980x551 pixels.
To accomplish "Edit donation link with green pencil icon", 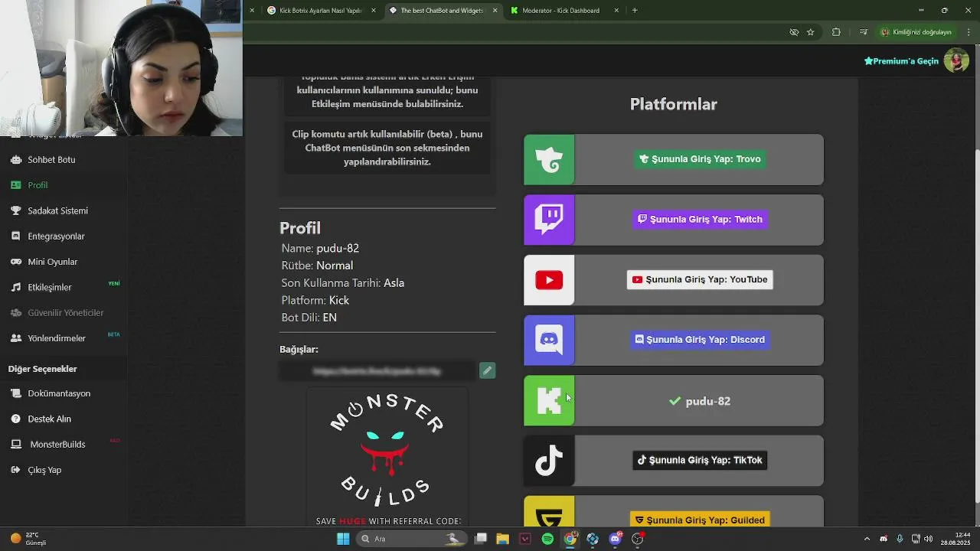I will click(x=487, y=370).
